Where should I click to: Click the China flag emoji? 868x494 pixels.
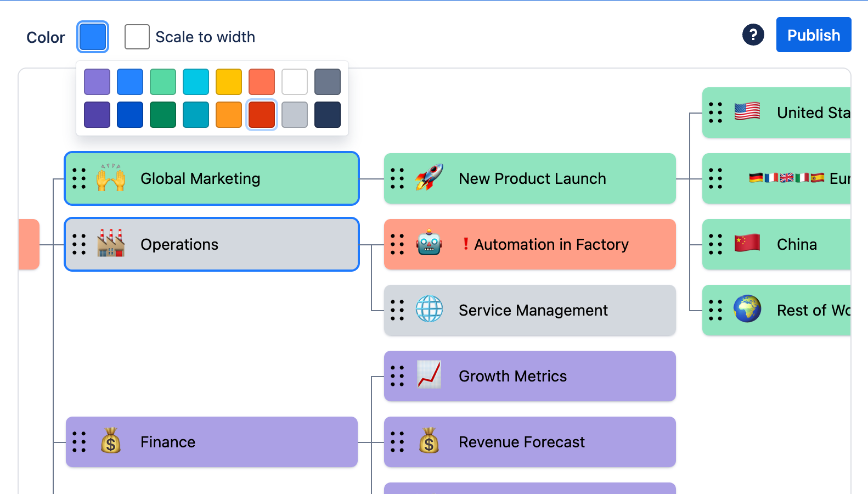[x=747, y=243]
